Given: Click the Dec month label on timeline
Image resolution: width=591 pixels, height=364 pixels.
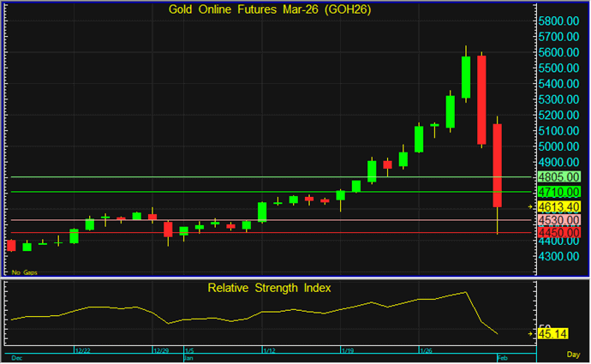Looking at the screenshot, I should click(x=16, y=358).
